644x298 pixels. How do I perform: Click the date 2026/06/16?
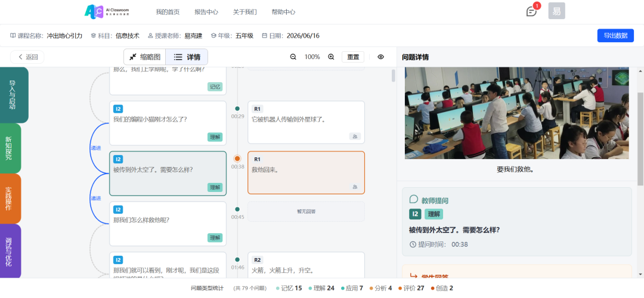click(303, 36)
